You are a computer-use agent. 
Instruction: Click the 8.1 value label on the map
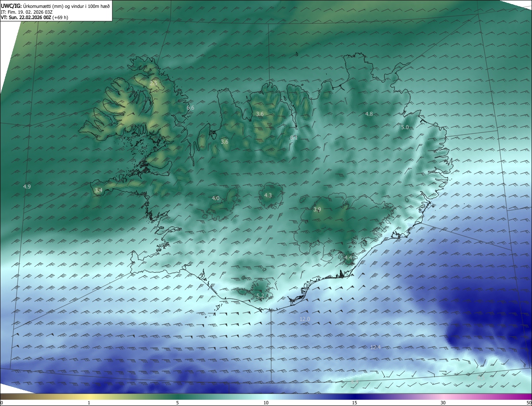294,137
